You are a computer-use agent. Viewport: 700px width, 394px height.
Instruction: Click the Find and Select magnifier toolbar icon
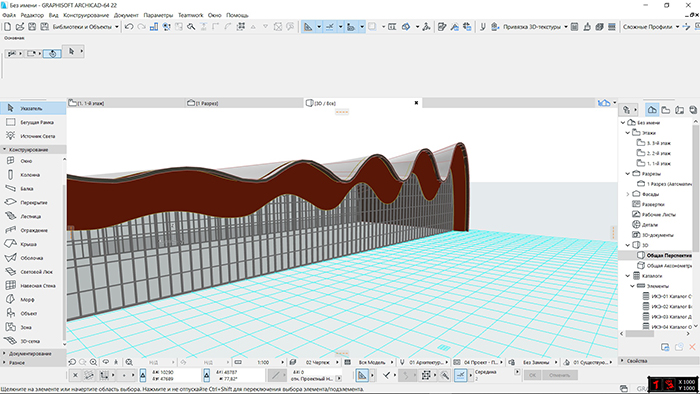point(191,27)
